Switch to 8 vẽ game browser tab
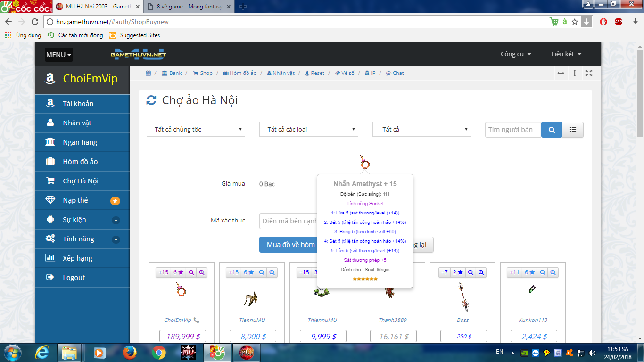This screenshot has height=362, width=644. (190, 7)
